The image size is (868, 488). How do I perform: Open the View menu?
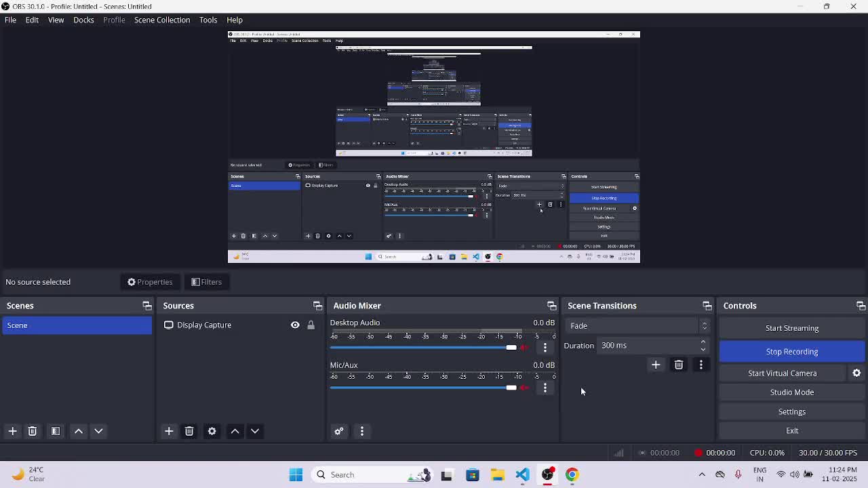(x=56, y=20)
